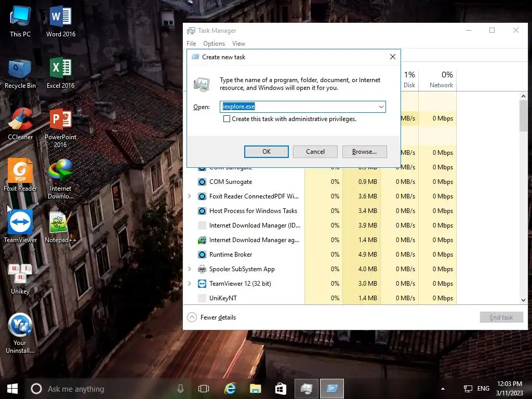Viewport: 532px width, 399px height.
Task: Open the Recycle Bin icon
Action: [x=20, y=73]
